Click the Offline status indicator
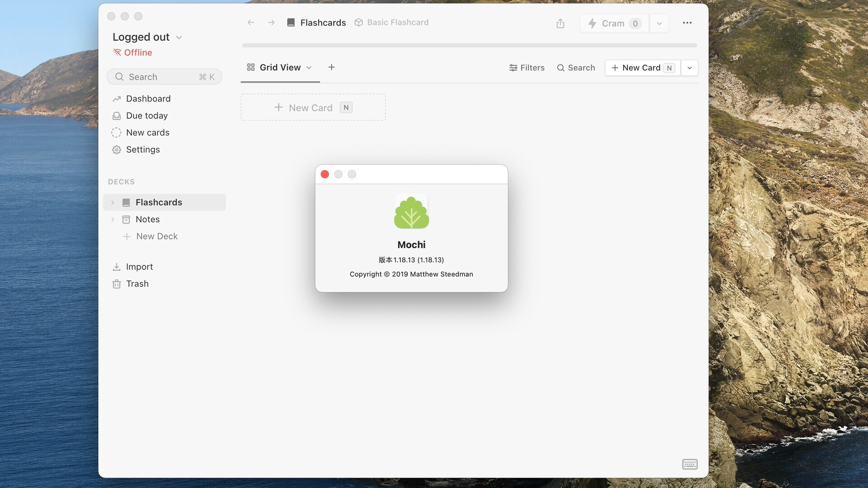The image size is (868, 488). coord(132,53)
